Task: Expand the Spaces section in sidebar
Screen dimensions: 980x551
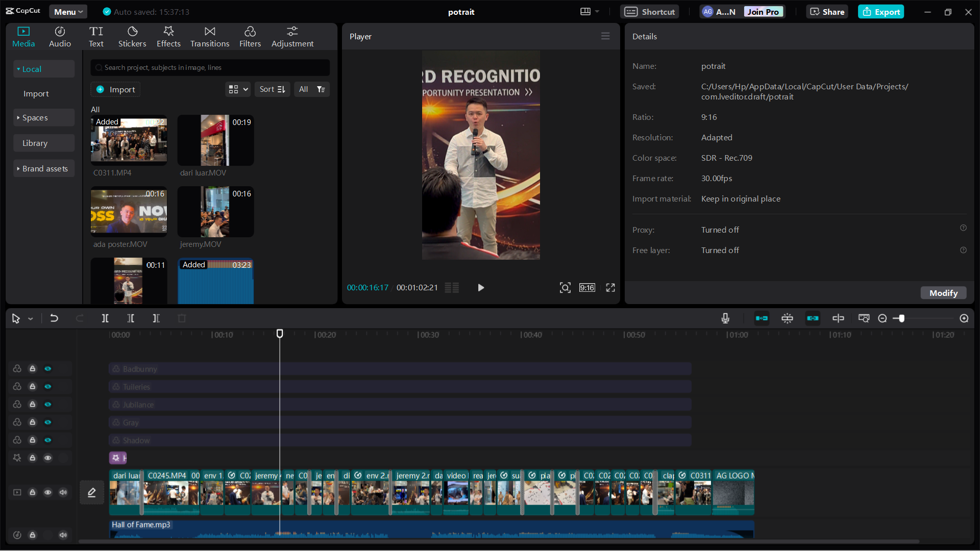Action: (x=35, y=118)
